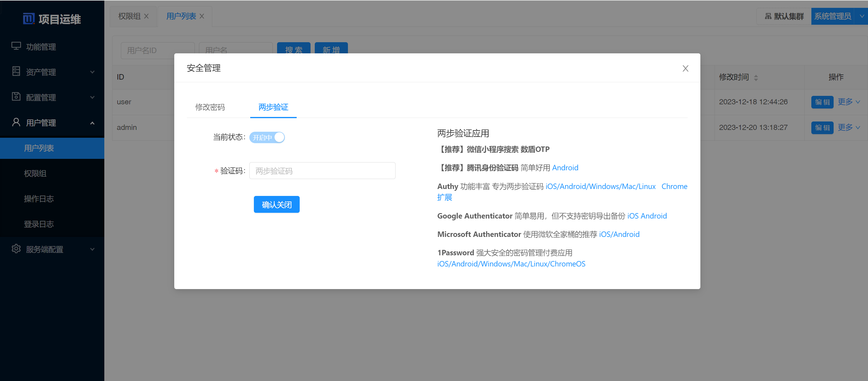Image resolution: width=868 pixels, height=381 pixels.
Task: Select the 配置管理 save icon
Action: 16,97
